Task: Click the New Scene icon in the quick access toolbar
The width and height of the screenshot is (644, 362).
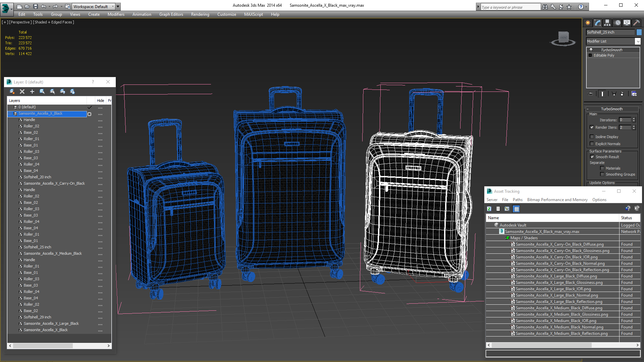Action: pos(19,6)
